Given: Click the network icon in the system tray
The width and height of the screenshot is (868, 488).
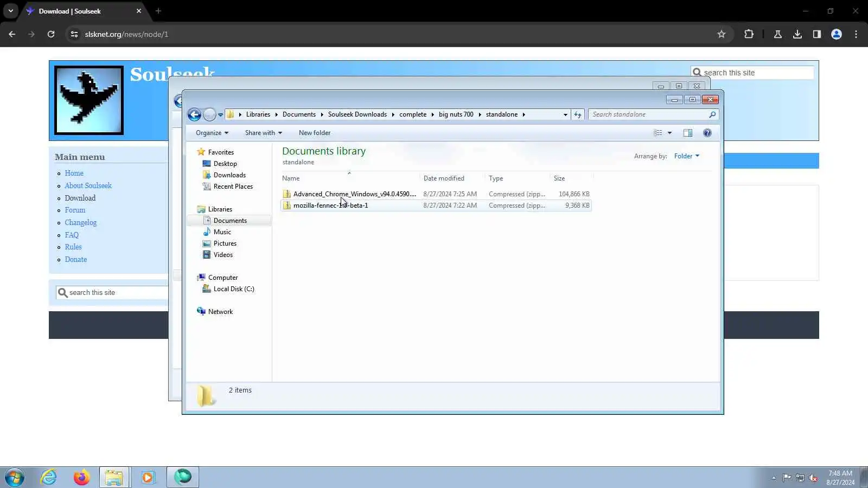Looking at the screenshot, I should [800, 478].
